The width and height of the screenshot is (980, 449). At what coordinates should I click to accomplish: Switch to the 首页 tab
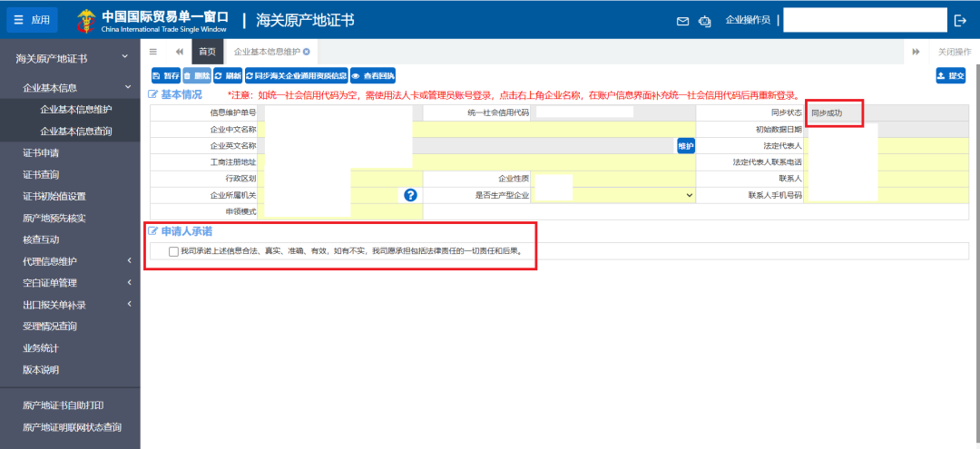[208, 52]
